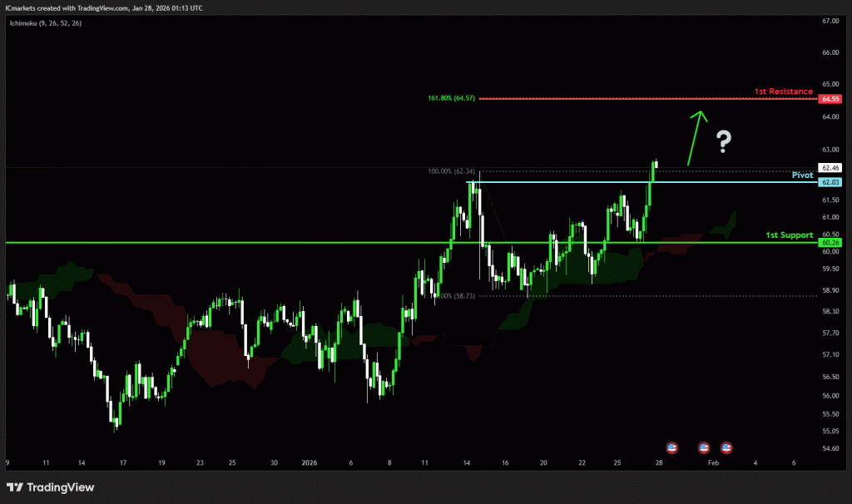Click the Pivot line label
The height and width of the screenshot is (504, 852).
[x=801, y=175]
